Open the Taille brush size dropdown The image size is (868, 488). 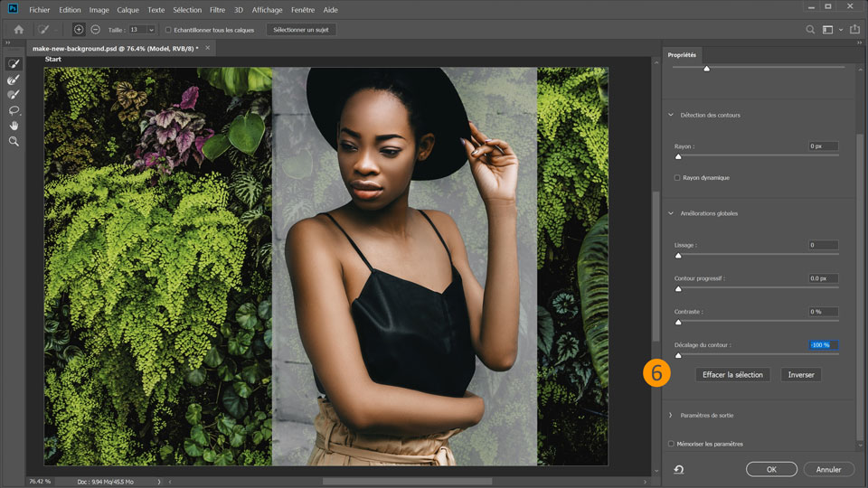tap(151, 30)
